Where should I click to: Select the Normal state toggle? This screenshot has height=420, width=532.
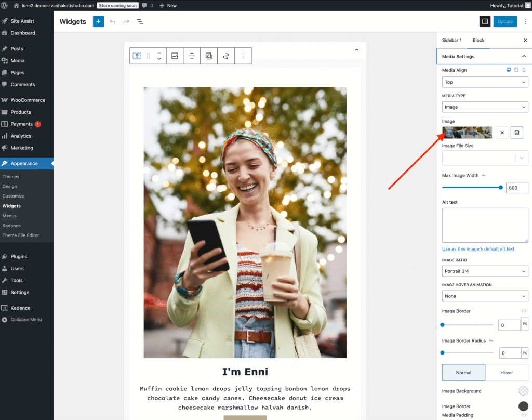(463, 373)
